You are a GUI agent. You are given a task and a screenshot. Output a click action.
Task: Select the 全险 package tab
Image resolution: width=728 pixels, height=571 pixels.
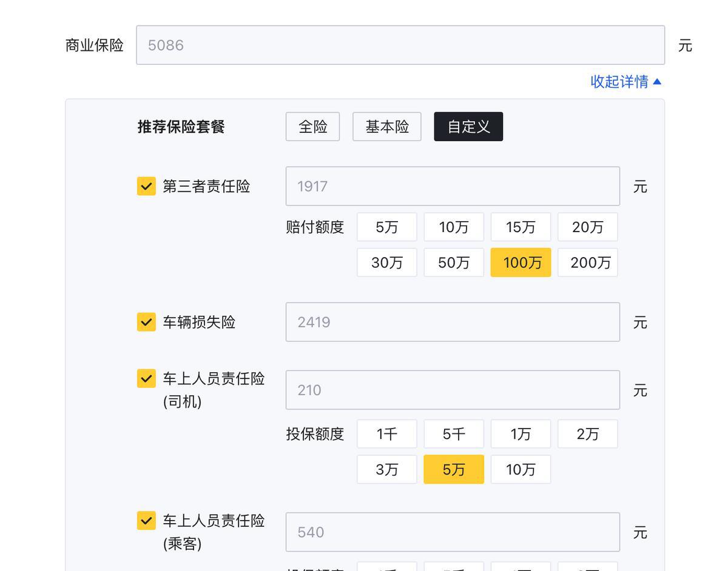pos(312,127)
